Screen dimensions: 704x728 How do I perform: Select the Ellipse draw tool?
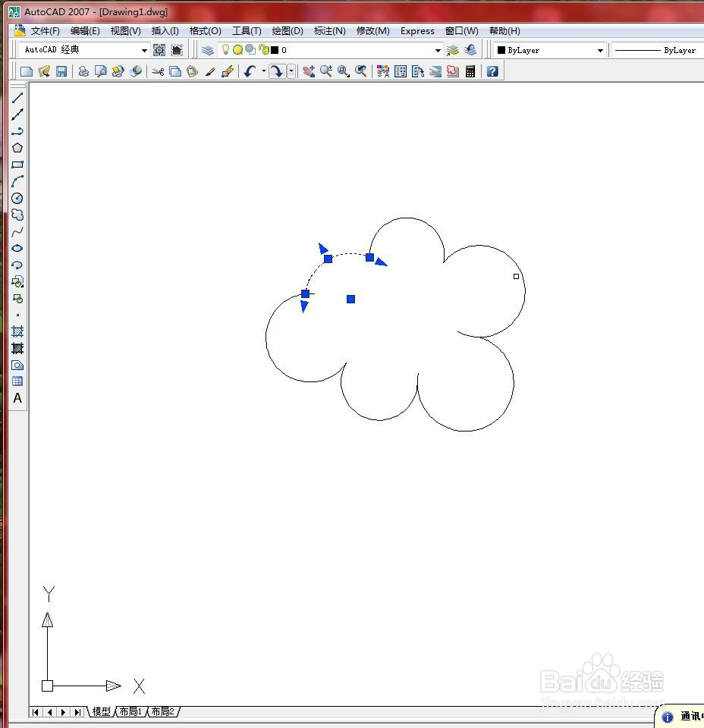click(17, 248)
